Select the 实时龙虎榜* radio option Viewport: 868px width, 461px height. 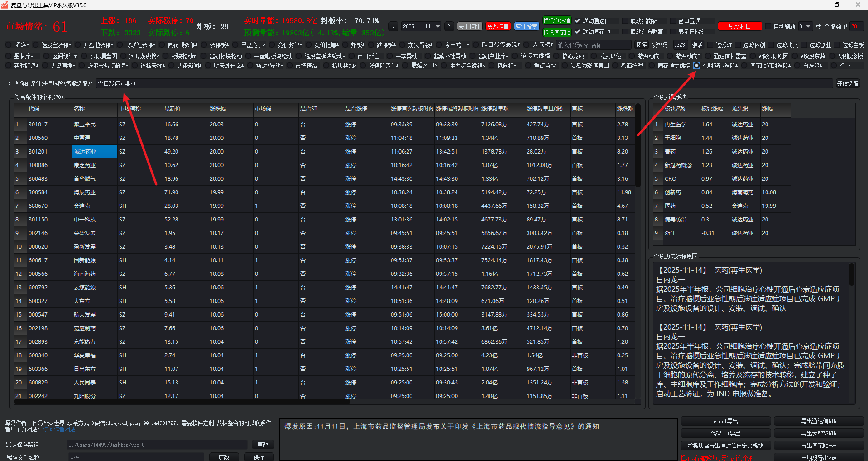pyautogui.click(x=123, y=56)
